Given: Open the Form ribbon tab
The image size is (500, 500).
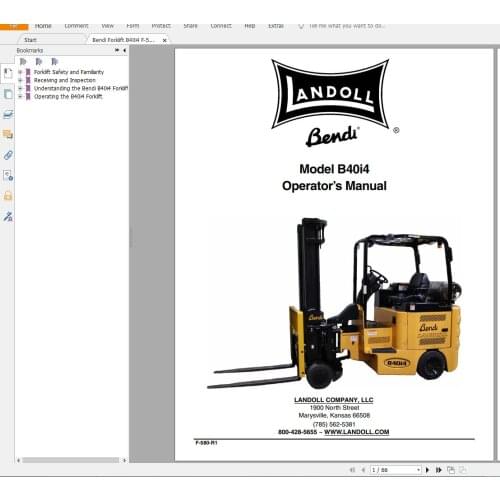Looking at the screenshot, I should (x=133, y=26).
